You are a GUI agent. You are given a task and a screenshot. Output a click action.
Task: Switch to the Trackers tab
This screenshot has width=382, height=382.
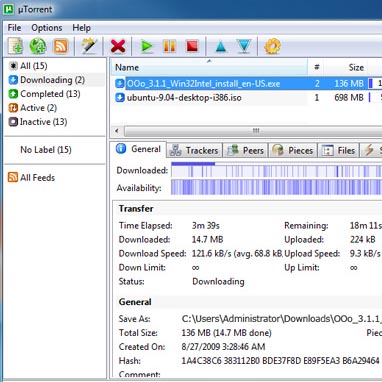194,151
